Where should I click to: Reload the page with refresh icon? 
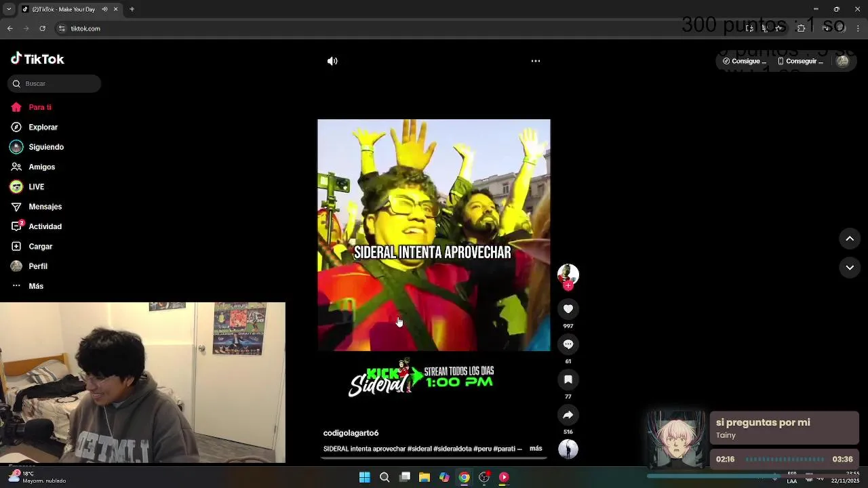pos(42,28)
